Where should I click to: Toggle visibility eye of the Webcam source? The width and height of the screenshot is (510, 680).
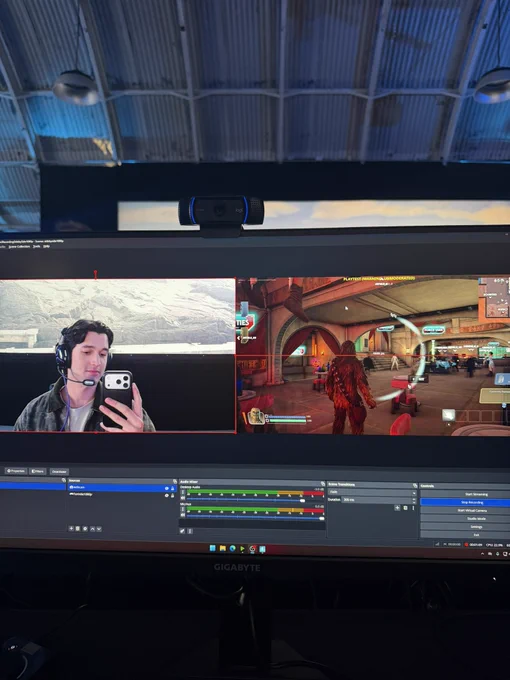(167, 488)
